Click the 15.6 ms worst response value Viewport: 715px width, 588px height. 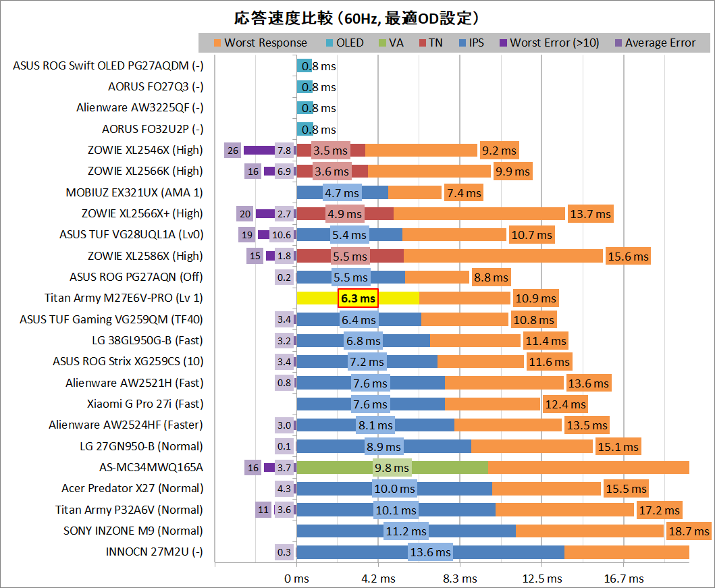coord(629,256)
